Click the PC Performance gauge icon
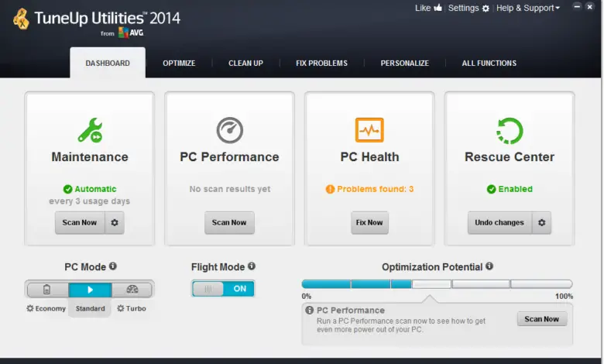 [x=229, y=130]
